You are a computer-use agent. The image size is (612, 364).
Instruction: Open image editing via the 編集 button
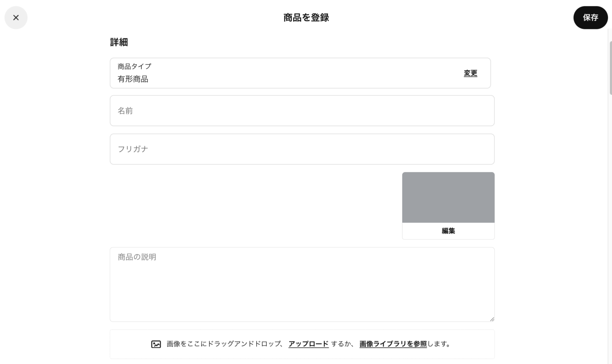(x=448, y=231)
